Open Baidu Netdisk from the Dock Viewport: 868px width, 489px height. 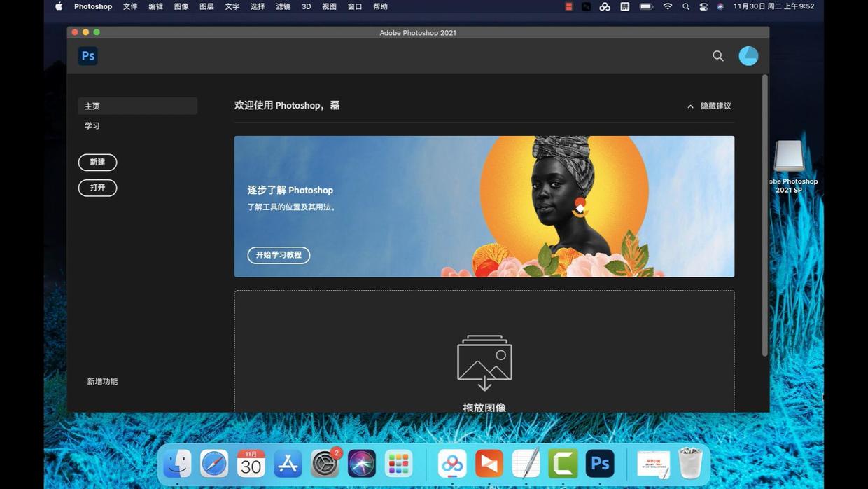pyautogui.click(x=451, y=464)
